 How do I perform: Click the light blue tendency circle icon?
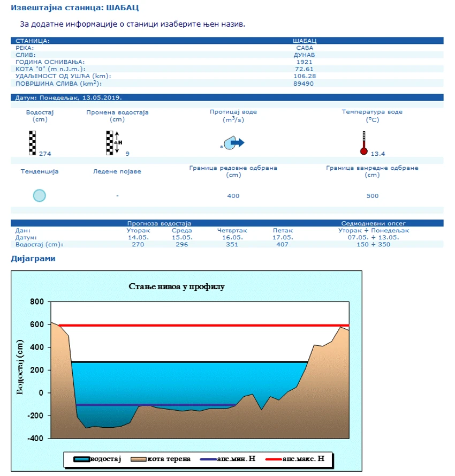click(40, 195)
